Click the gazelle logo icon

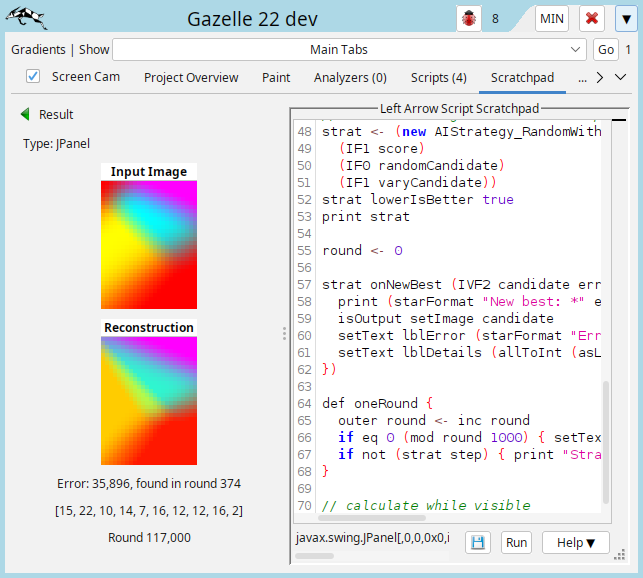pos(28,17)
